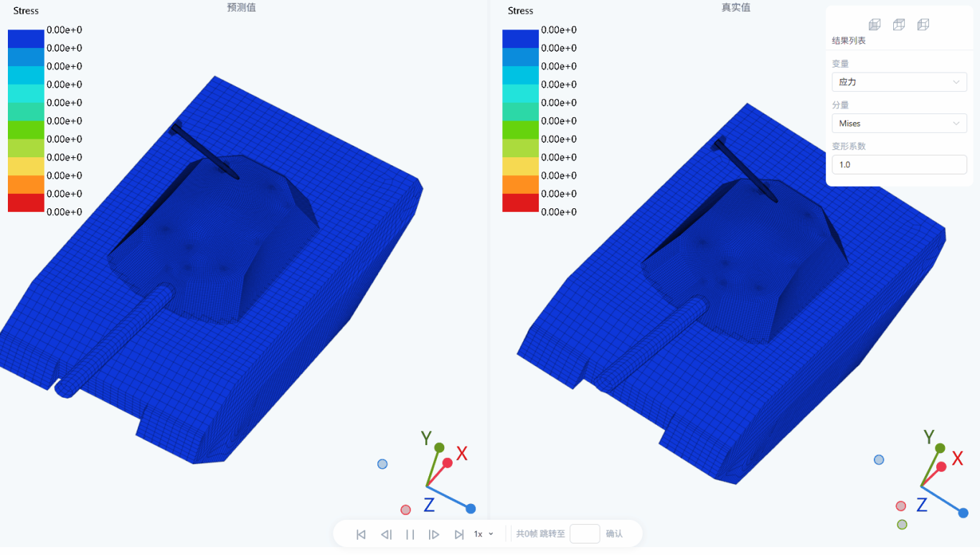980x555 pixels.
Task: Skip to the last frame
Action: click(x=459, y=534)
